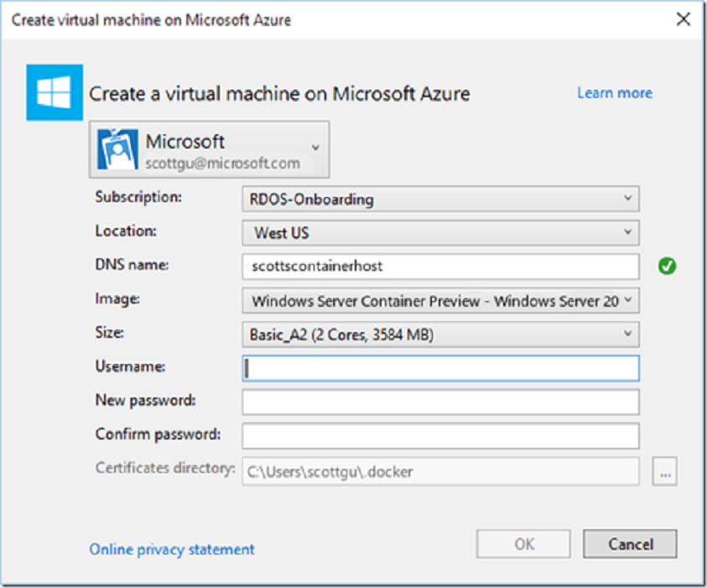The image size is (707, 588).
Task: Click the 'Create a virtual machine on Microsoft Azure' heading
Action: pyautogui.click(x=279, y=94)
